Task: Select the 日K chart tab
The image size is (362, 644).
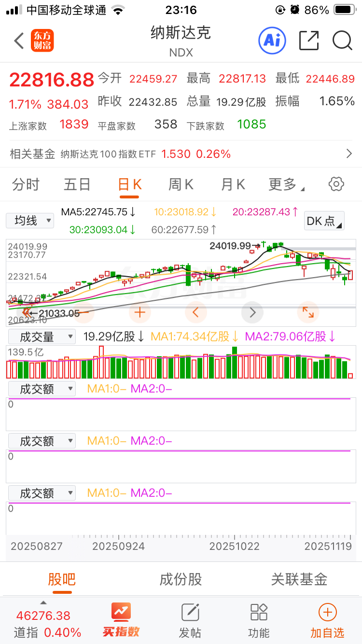Action: 130,184
